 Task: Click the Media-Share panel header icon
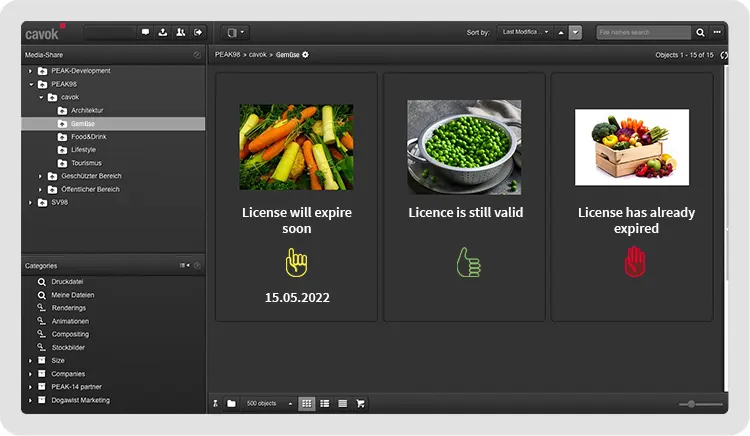tap(197, 55)
